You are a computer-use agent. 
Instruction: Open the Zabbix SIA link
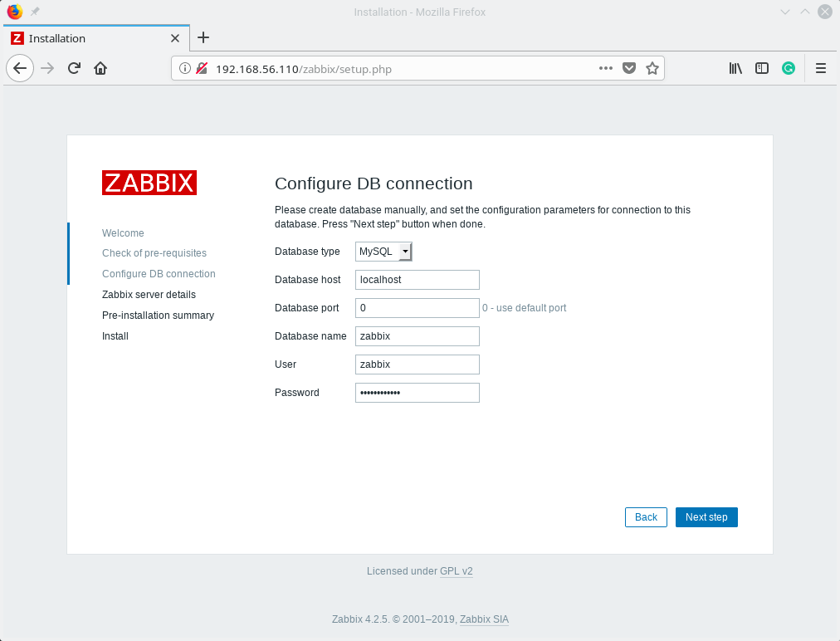[x=484, y=619]
